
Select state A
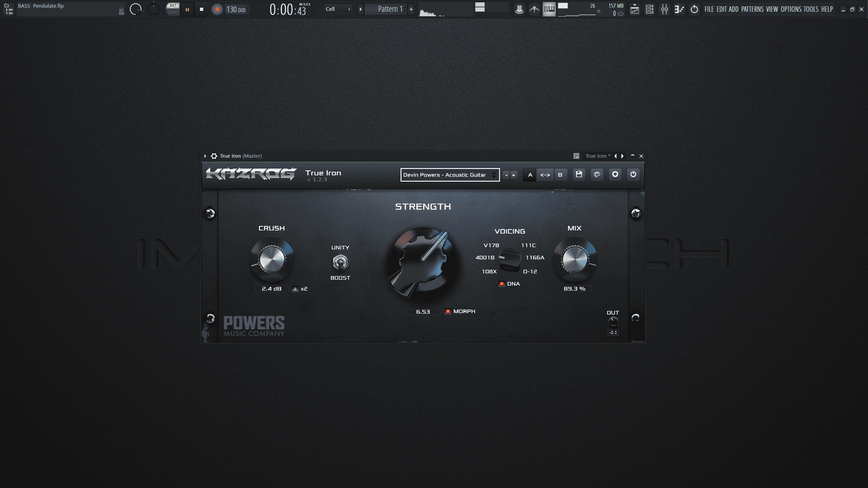coord(530,175)
